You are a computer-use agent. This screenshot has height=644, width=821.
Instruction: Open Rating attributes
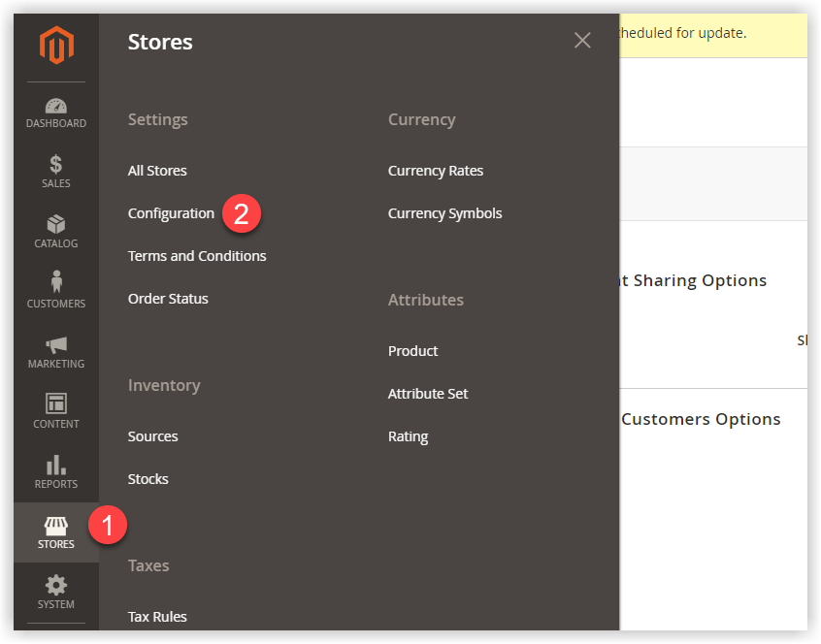click(408, 436)
